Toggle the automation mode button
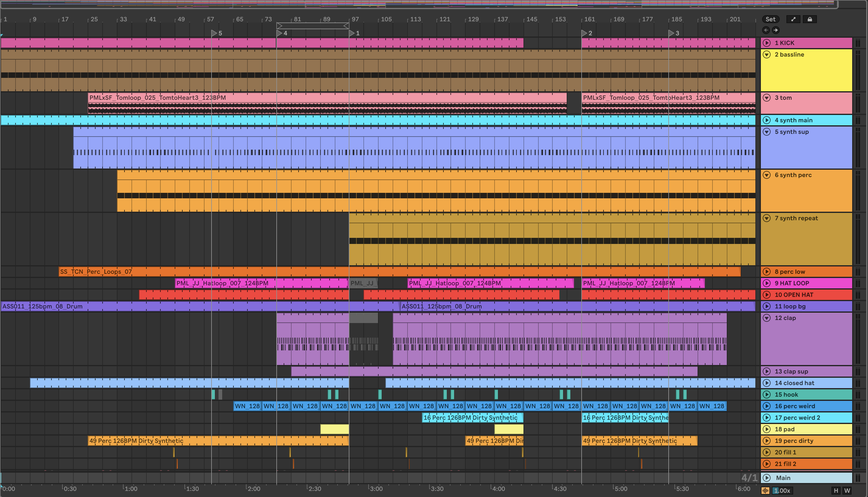The width and height of the screenshot is (868, 497). click(793, 19)
